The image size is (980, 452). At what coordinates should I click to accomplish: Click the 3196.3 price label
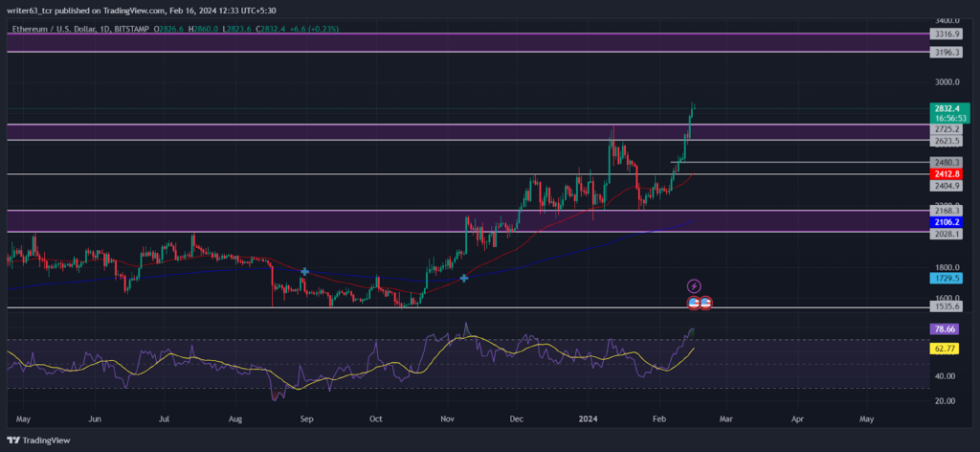click(x=945, y=53)
